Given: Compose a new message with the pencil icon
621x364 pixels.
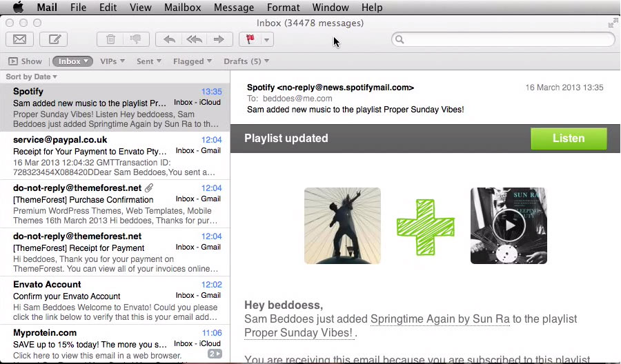Looking at the screenshot, I should point(55,39).
